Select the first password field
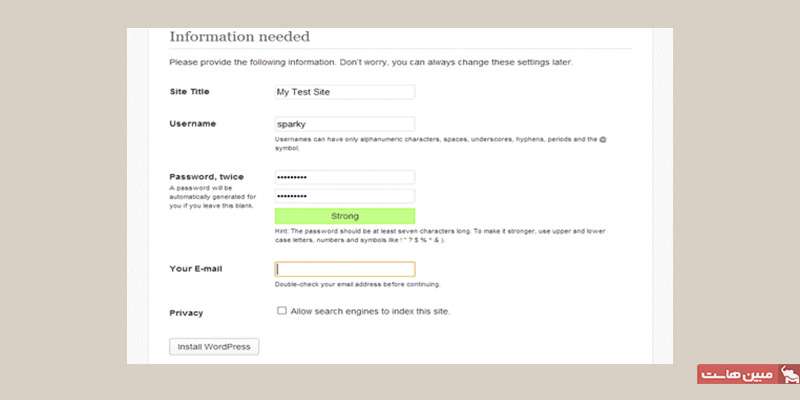 [x=344, y=177]
